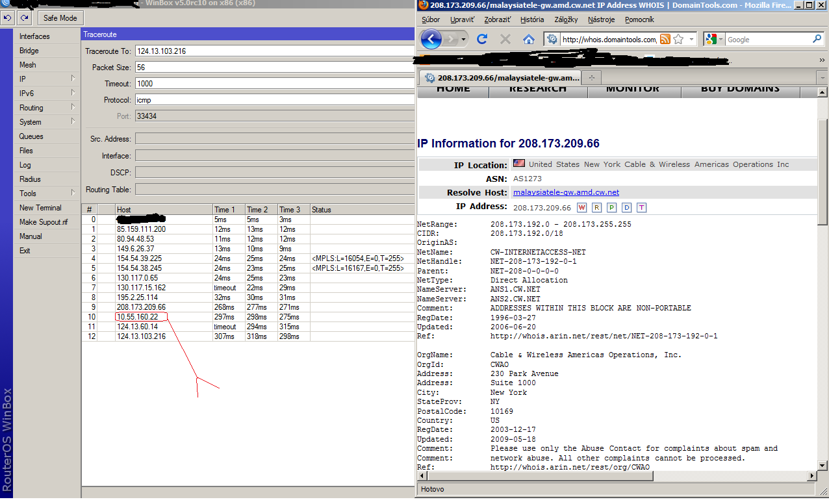Go back with Firefox back arrow
This screenshot has height=504, width=829.
[431, 39]
